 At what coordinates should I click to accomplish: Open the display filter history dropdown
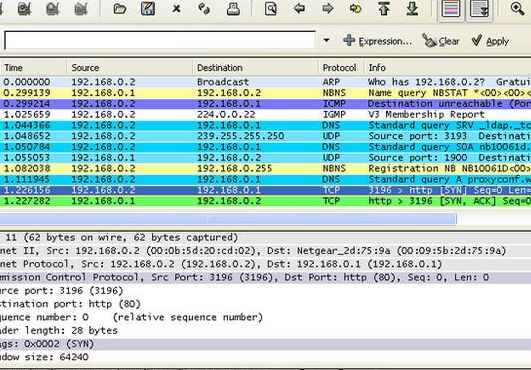(x=326, y=40)
